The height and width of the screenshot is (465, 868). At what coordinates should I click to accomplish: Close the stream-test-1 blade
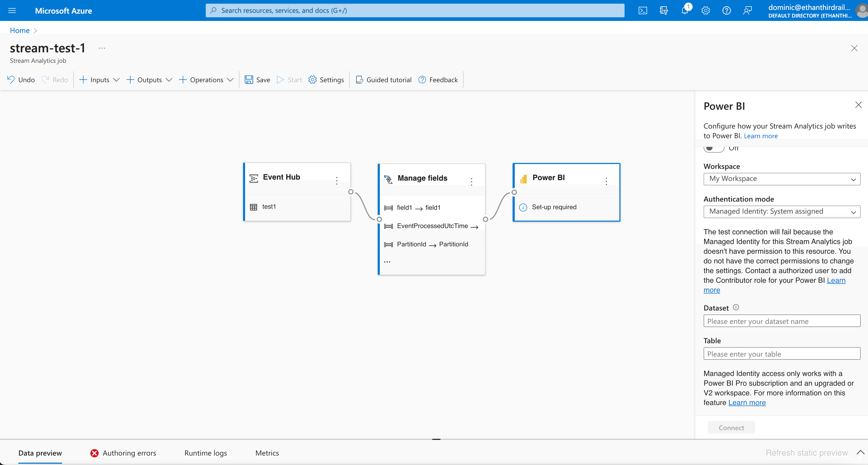(x=854, y=48)
